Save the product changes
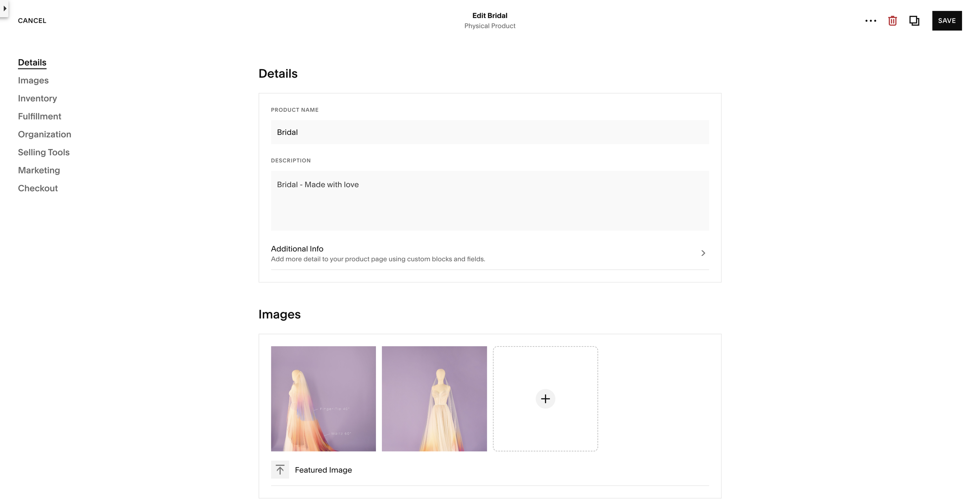This screenshot has width=980, height=504. coord(947,20)
